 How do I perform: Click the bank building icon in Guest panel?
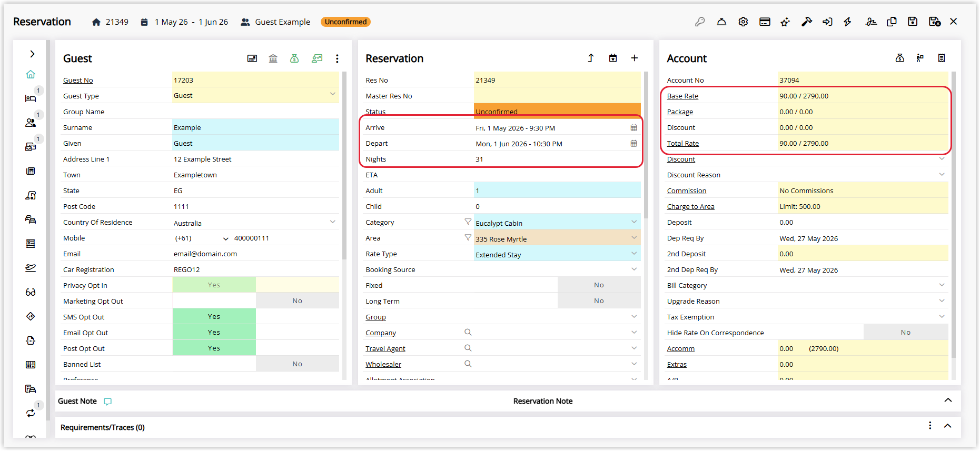[273, 58]
